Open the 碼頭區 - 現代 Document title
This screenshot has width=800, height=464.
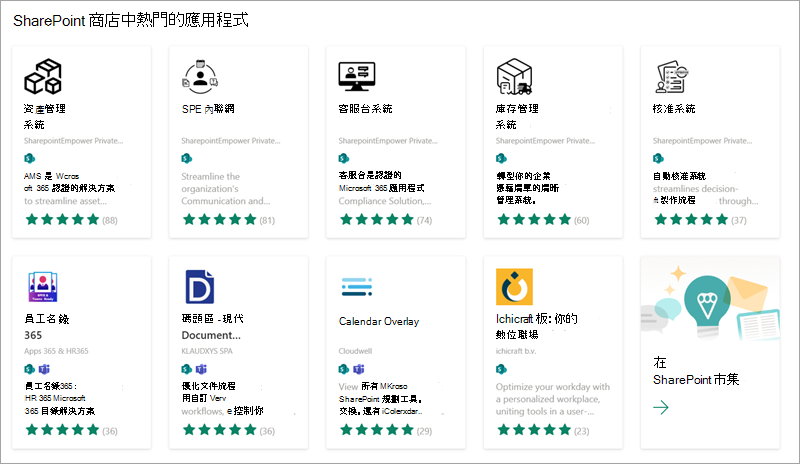point(213,327)
